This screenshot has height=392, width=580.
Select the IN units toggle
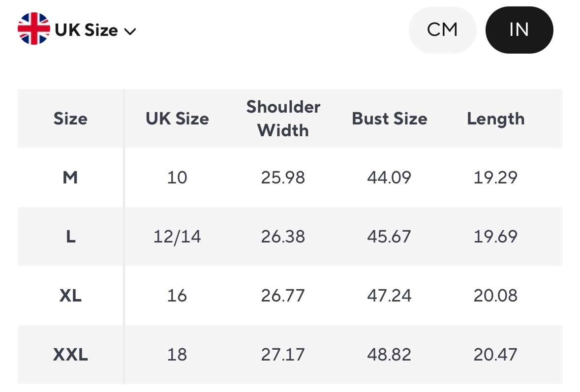[x=519, y=30]
